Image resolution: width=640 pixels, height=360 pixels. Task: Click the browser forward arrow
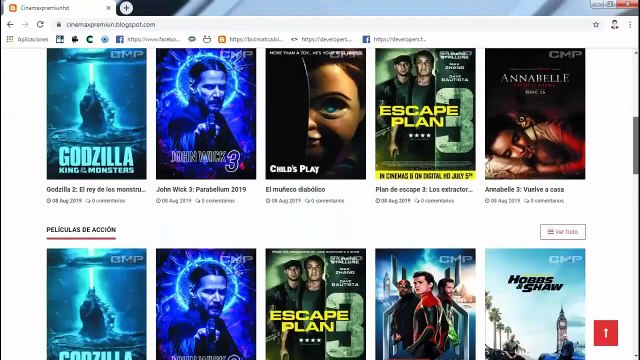[x=25, y=24]
